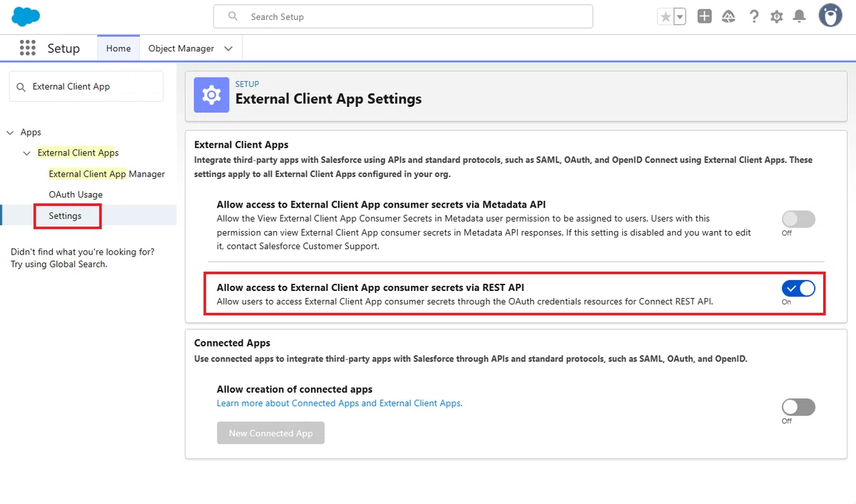Click the 'Allow creation of connected apps' label
This screenshot has height=504, width=856.
(x=295, y=389)
